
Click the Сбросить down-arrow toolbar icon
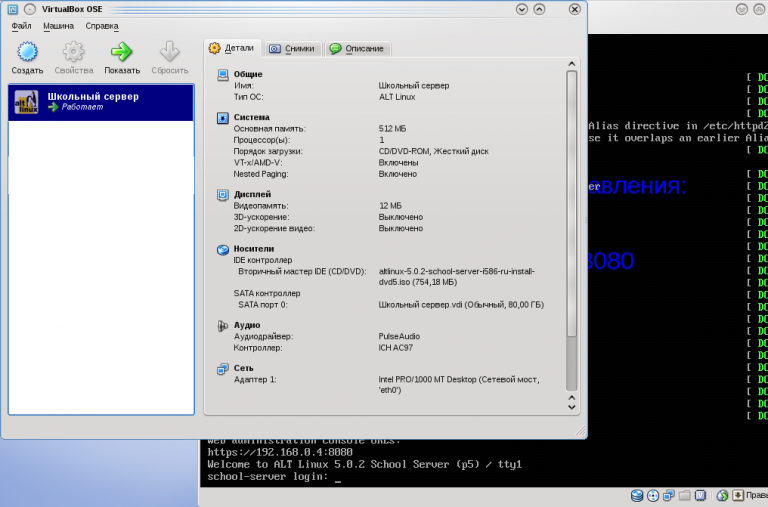coord(169,52)
